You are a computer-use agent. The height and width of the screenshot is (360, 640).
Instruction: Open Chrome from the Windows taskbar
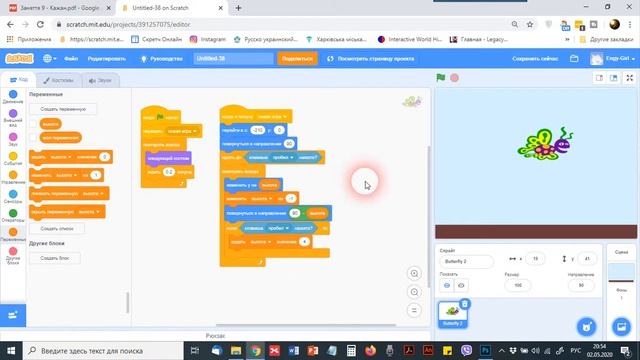pyautogui.click(x=256, y=351)
